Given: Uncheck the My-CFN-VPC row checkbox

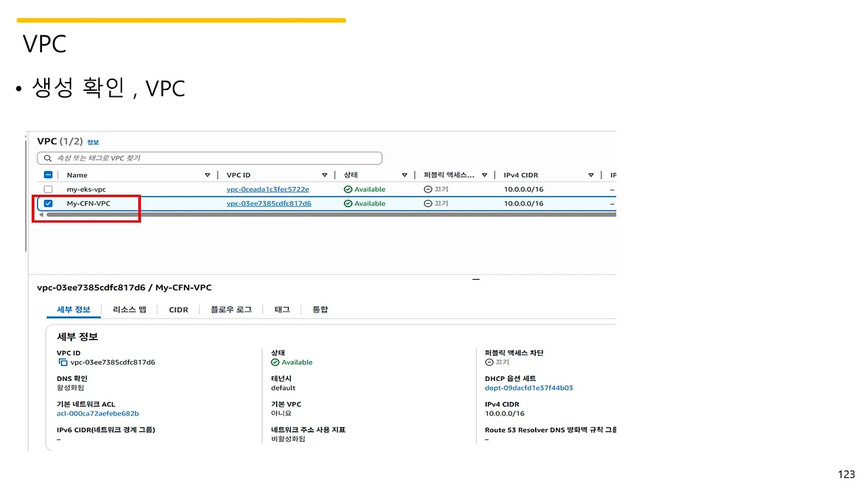Looking at the screenshot, I should pos(48,203).
